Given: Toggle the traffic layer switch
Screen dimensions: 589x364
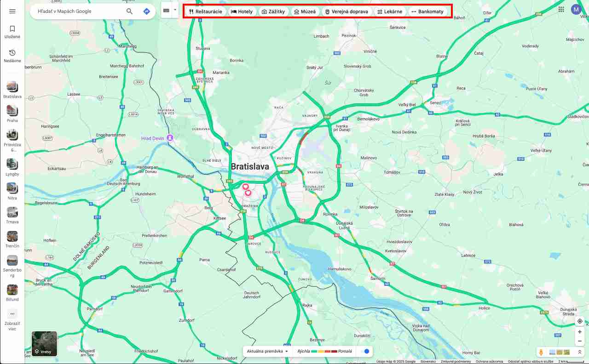Looking at the screenshot, I should click(x=365, y=351).
